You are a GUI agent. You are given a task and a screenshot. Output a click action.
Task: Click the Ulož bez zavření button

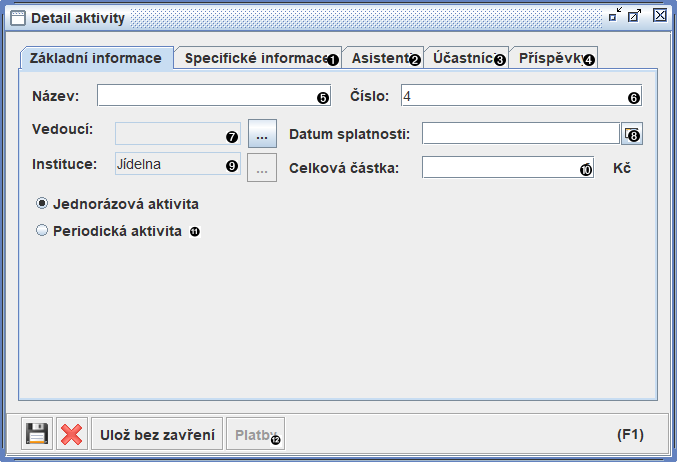157,434
